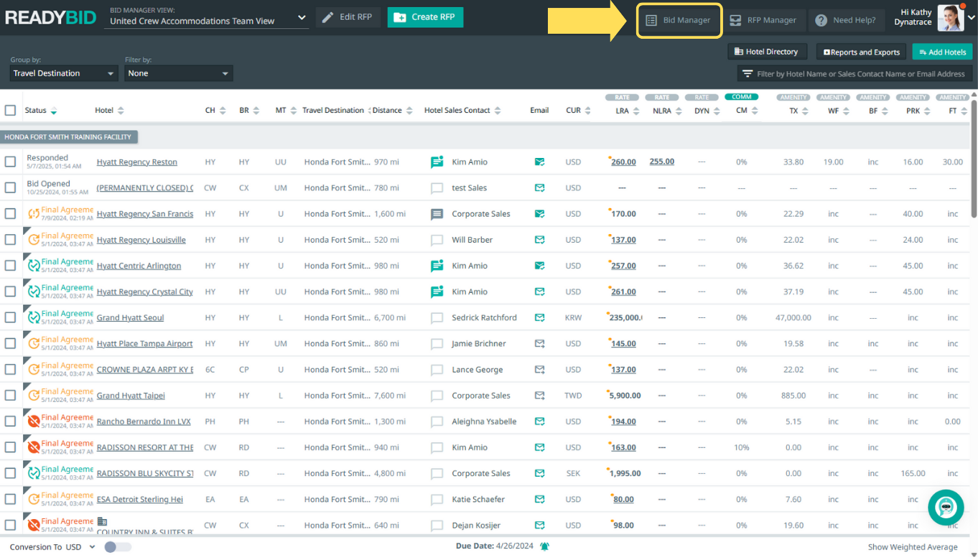Screen dimensions: 978x560
Task: Open chat message icon for Hyatt Regency Reston
Action: 437,162
